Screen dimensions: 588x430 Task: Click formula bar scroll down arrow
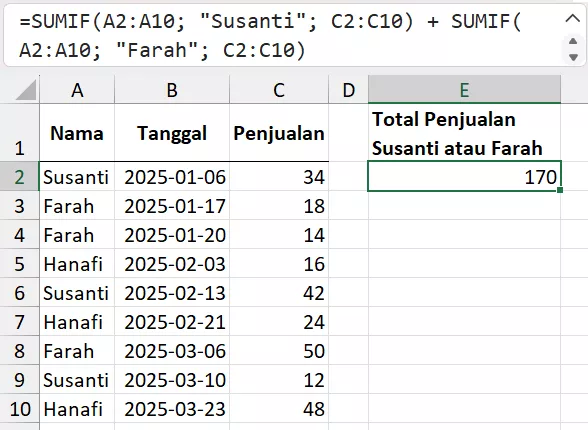[573, 57]
